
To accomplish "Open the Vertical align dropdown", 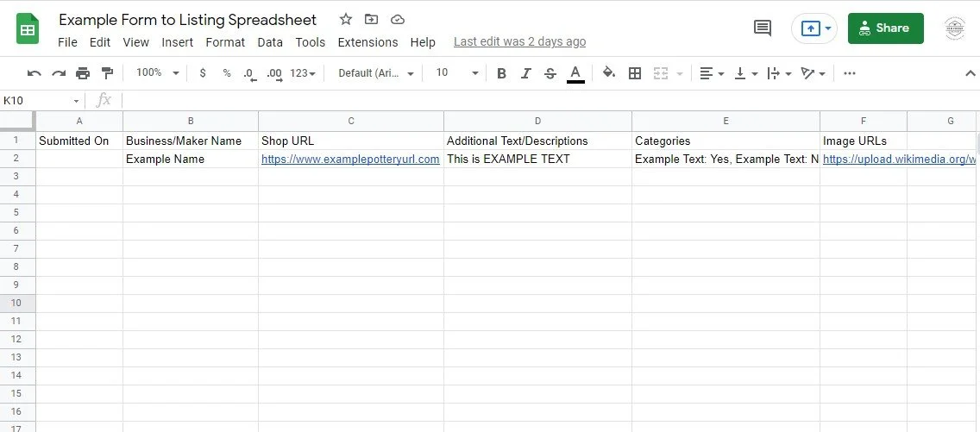I will pyautogui.click(x=745, y=73).
